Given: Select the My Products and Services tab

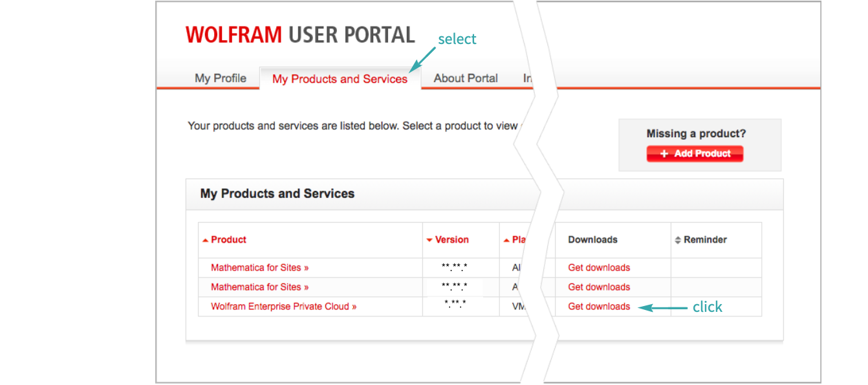Looking at the screenshot, I should pyautogui.click(x=340, y=79).
